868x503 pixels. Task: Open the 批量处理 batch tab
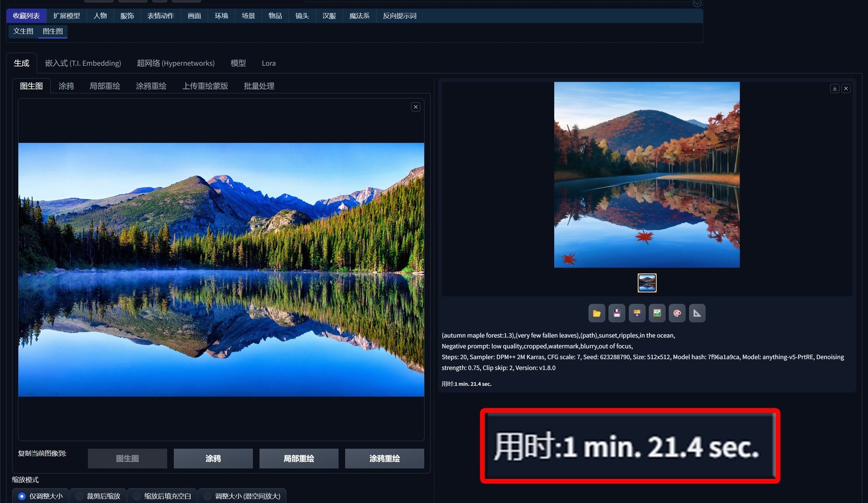click(x=259, y=86)
